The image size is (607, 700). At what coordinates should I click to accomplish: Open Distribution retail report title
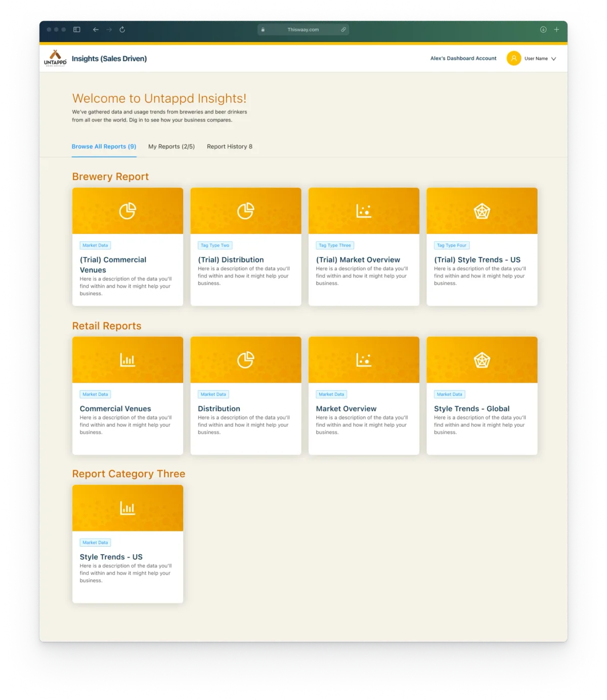[x=219, y=408]
